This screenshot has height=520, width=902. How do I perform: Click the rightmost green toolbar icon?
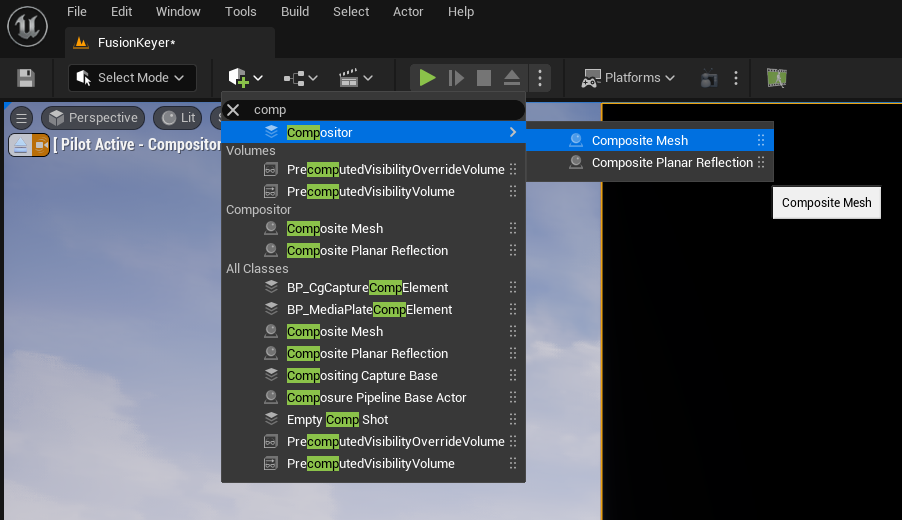777,78
